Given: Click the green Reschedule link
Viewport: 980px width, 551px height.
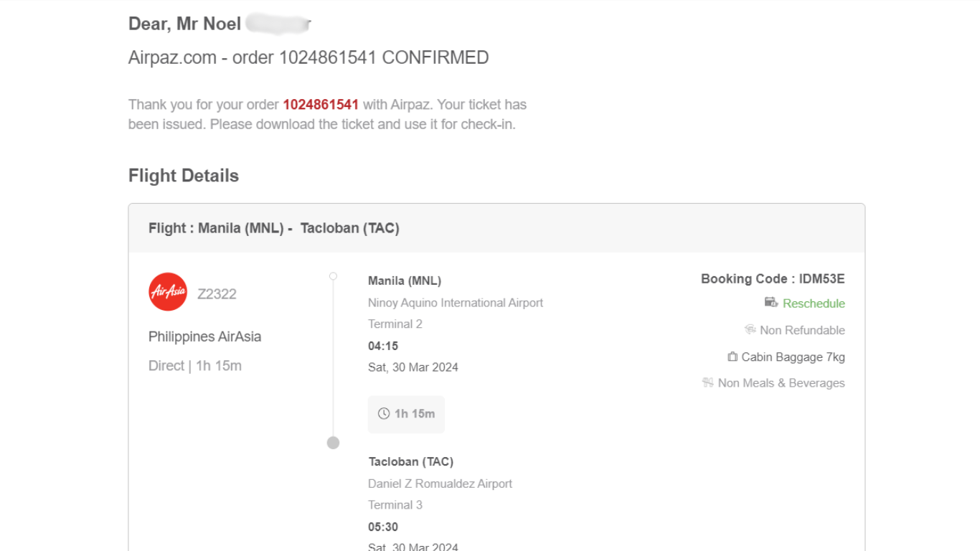Looking at the screenshot, I should (x=814, y=303).
